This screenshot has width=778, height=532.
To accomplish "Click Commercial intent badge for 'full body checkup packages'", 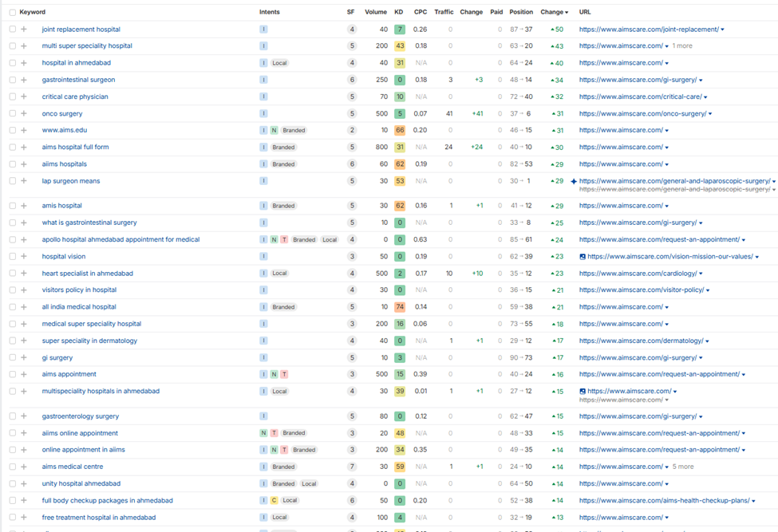I will click(274, 500).
